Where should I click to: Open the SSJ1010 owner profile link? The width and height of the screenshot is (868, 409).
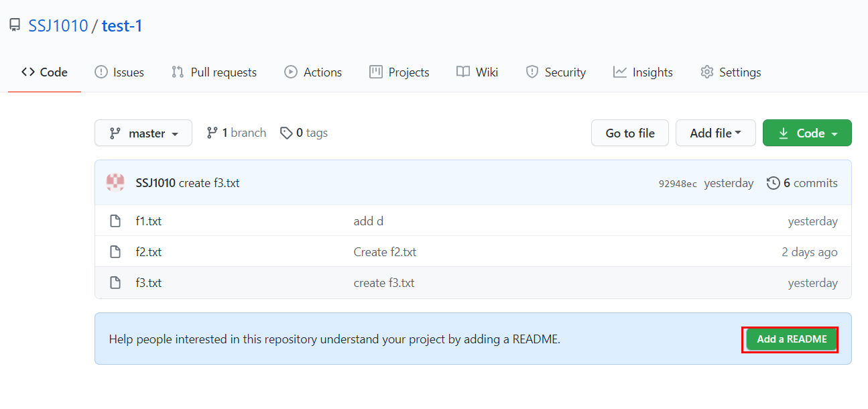(x=58, y=26)
